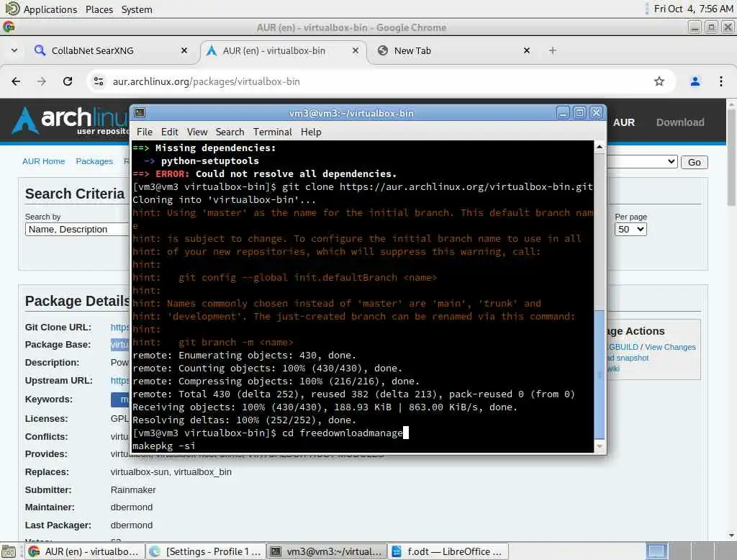Open the Packages link

[94, 161]
